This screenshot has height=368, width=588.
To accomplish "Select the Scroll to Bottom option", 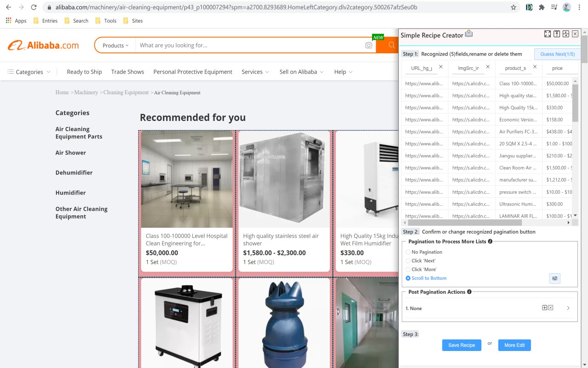I will (x=426, y=278).
